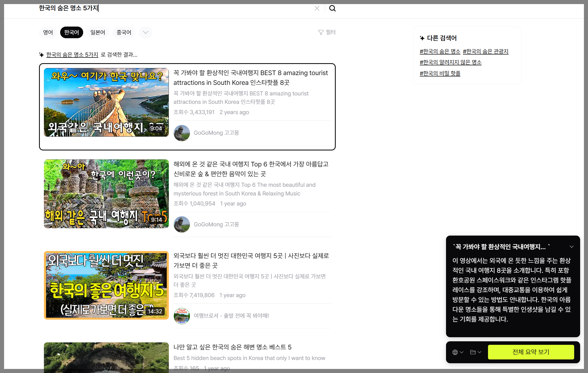Collapse the video summary panel chevron

(x=571, y=247)
